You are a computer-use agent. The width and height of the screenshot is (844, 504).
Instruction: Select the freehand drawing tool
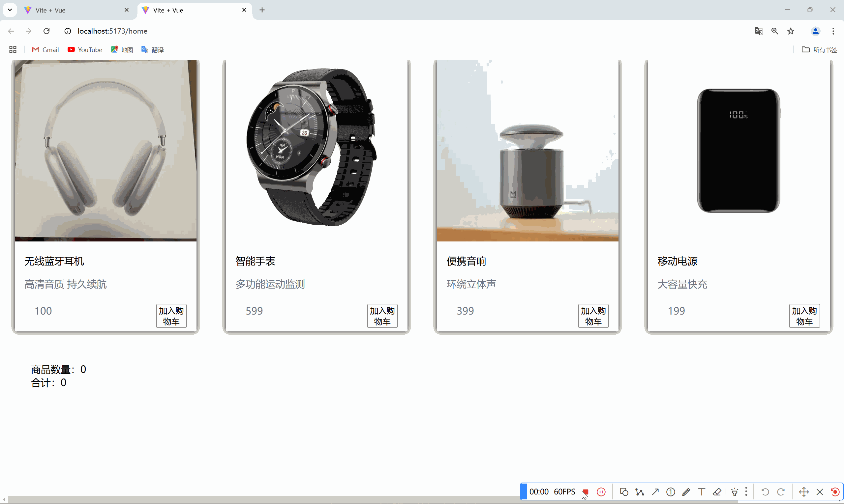click(639, 492)
